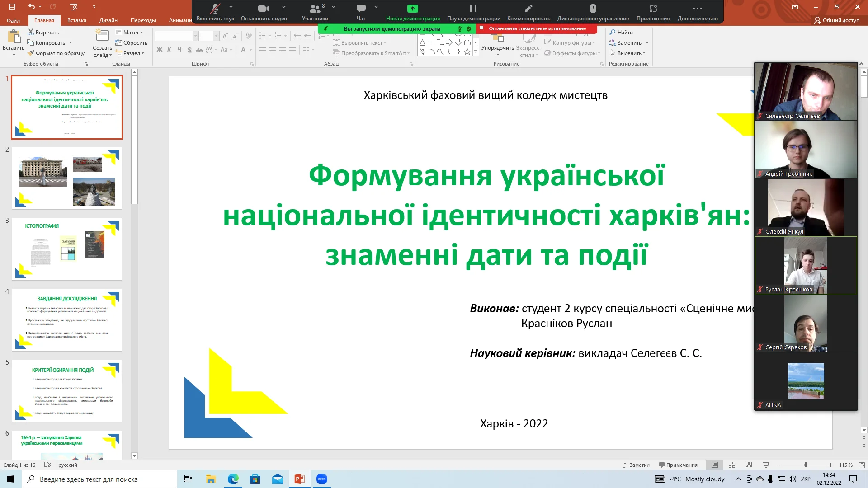Image resolution: width=868 pixels, height=488 pixels.
Task: Open Примечания comments pane
Action: [678, 465]
